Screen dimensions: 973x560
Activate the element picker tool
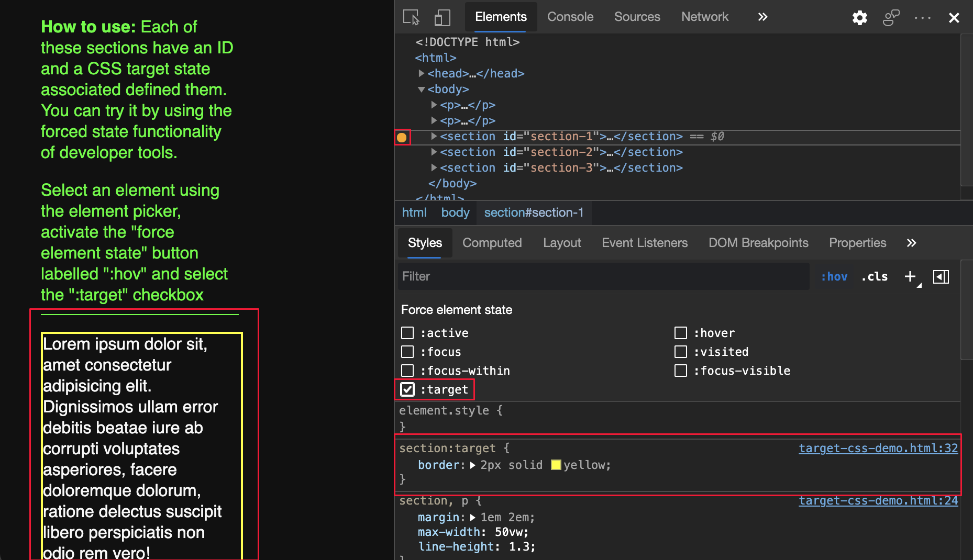(x=410, y=17)
